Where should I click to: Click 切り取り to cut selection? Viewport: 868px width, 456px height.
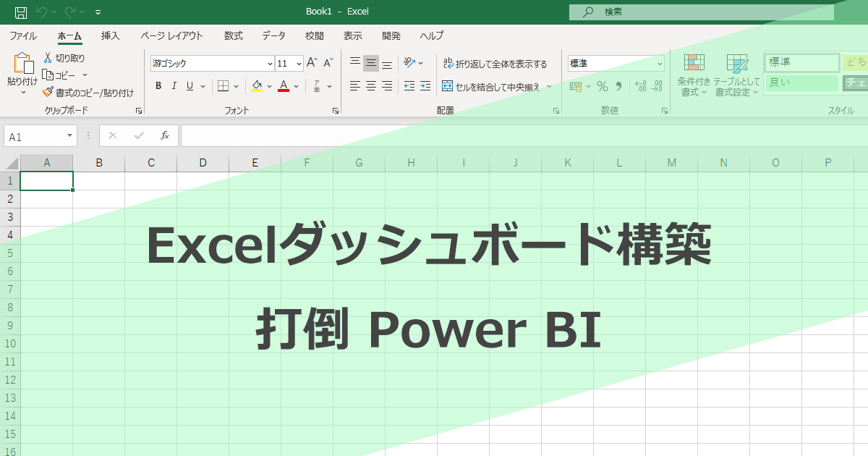click(x=64, y=58)
